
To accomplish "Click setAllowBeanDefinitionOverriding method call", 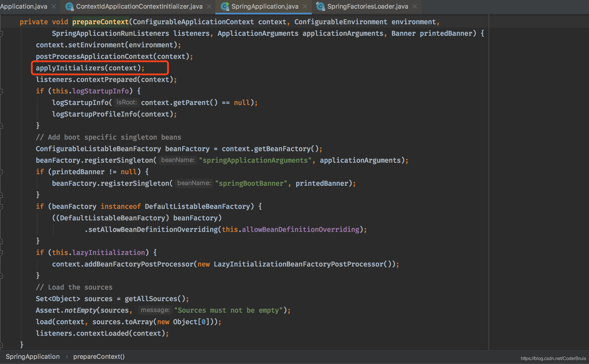I will click(x=153, y=230).
